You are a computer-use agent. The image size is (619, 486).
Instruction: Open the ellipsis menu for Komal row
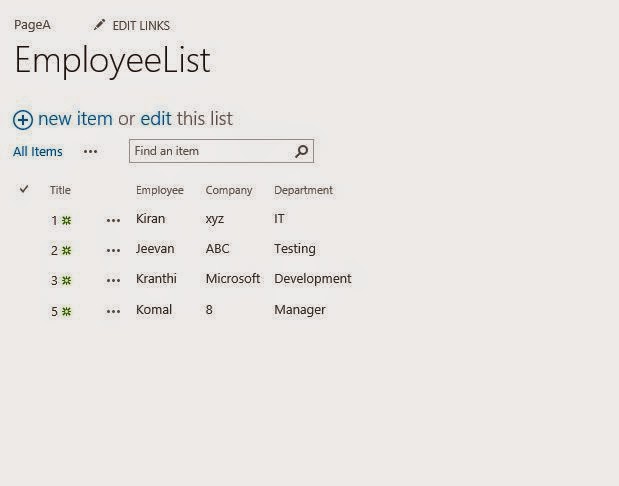pyautogui.click(x=113, y=311)
